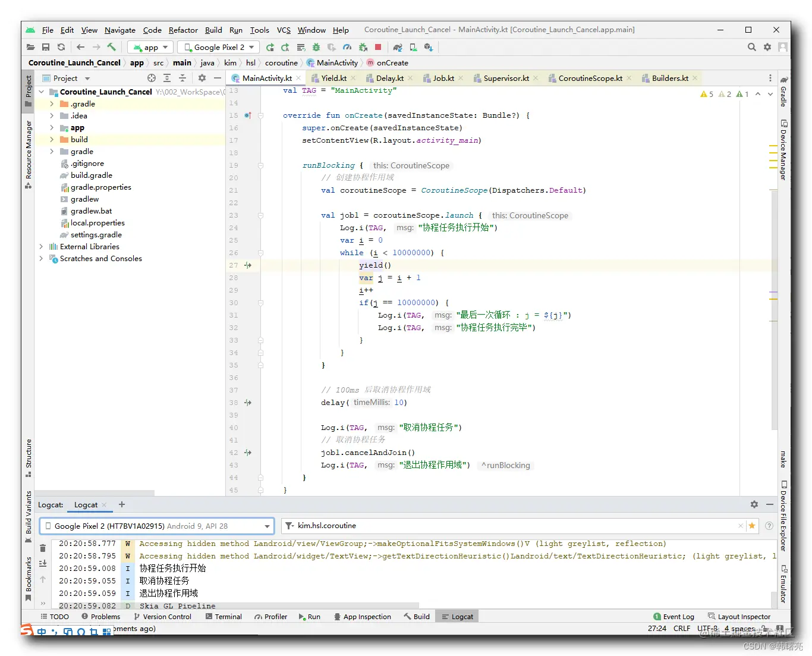
Task: Open IDE settings gear in top toolbar
Action: point(767,47)
